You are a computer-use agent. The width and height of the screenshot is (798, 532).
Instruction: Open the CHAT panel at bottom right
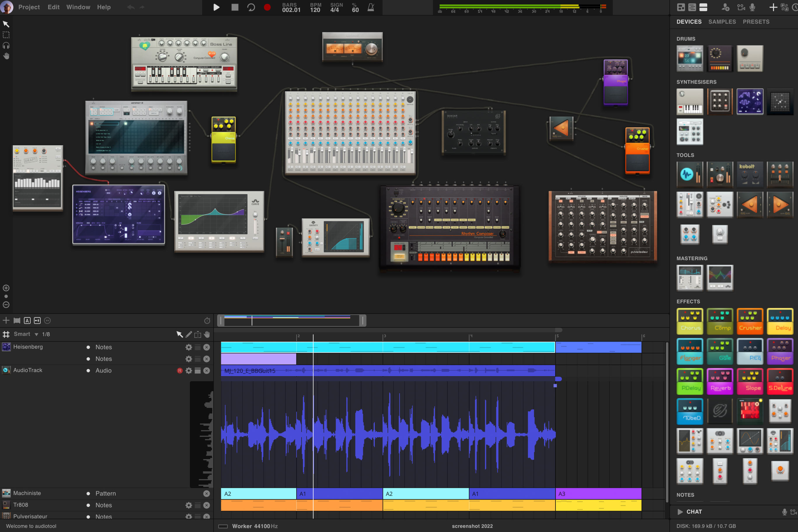(694, 512)
